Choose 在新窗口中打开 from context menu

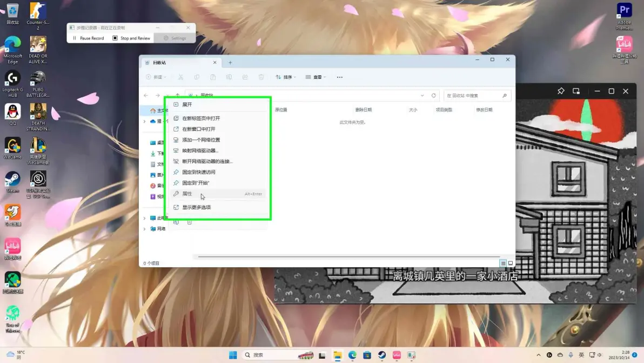[x=217, y=129]
